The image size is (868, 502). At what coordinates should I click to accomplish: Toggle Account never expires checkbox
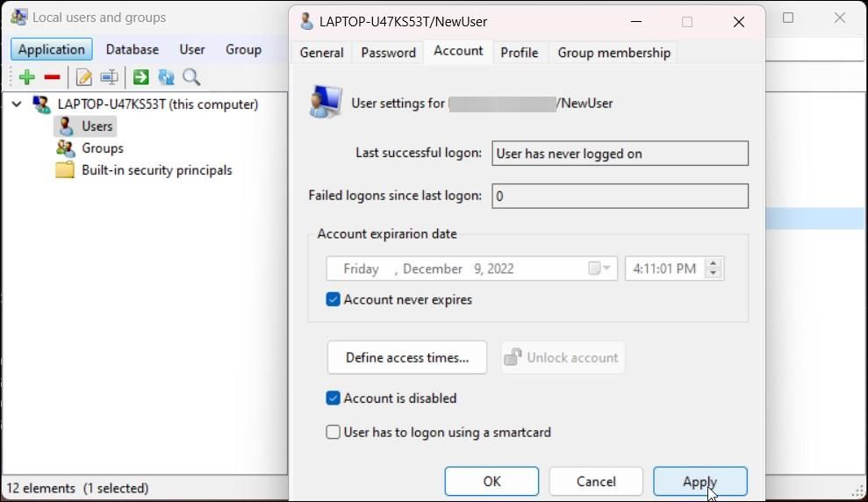(333, 299)
